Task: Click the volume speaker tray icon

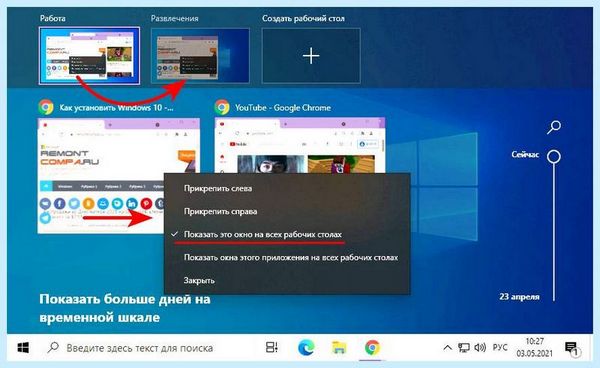Action: tap(480, 347)
